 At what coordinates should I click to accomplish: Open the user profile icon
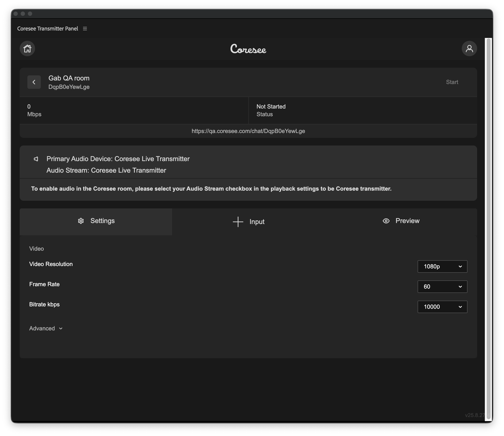[x=469, y=48]
